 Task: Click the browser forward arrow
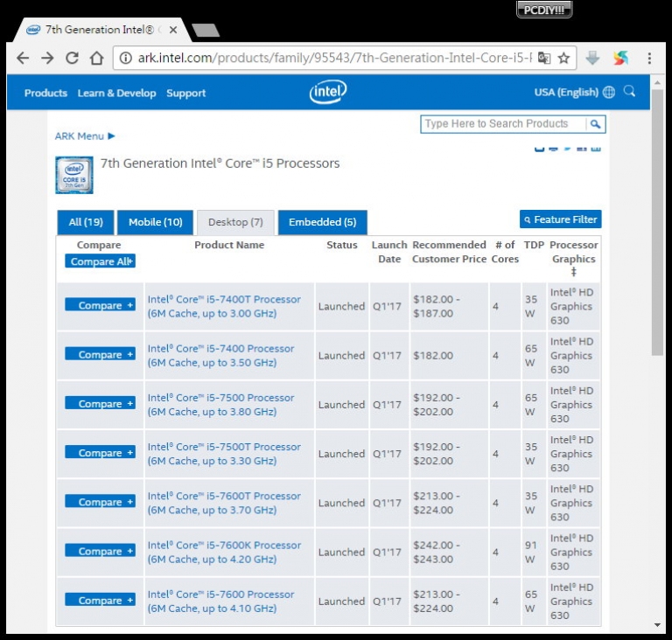(47, 58)
